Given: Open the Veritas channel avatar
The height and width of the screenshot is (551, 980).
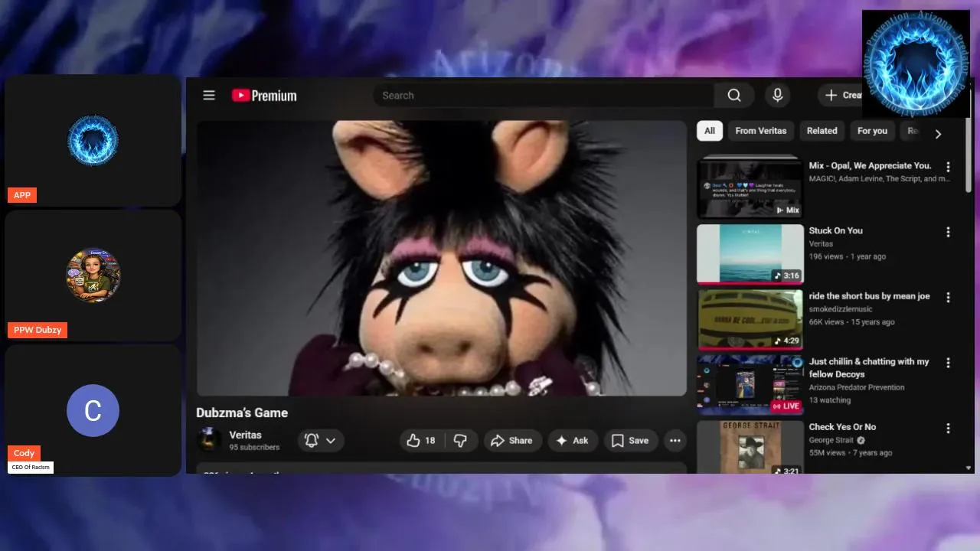Looking at the screenshot, I should [x=209, y=440].
